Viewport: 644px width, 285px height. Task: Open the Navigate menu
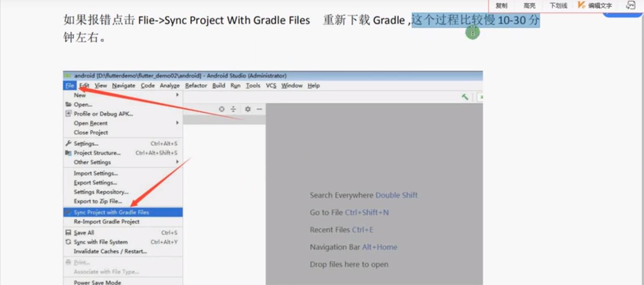pyautogui.click(x=123, y=86)
